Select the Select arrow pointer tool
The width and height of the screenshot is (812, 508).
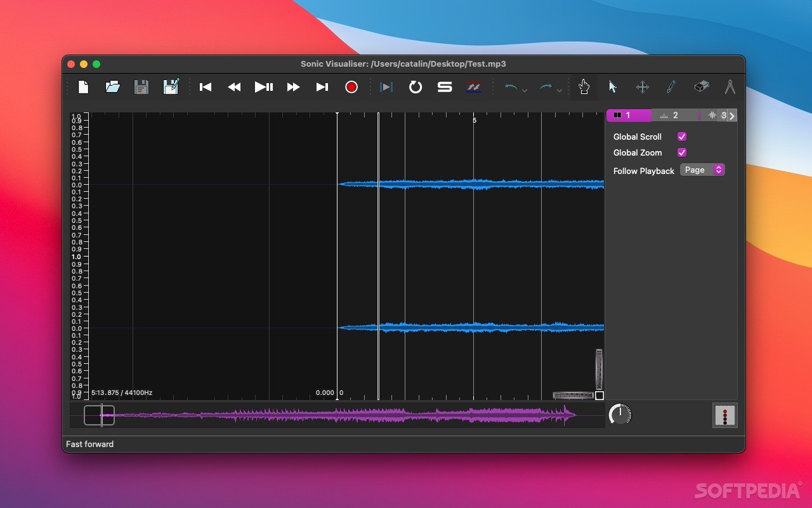tap(613, 87)
